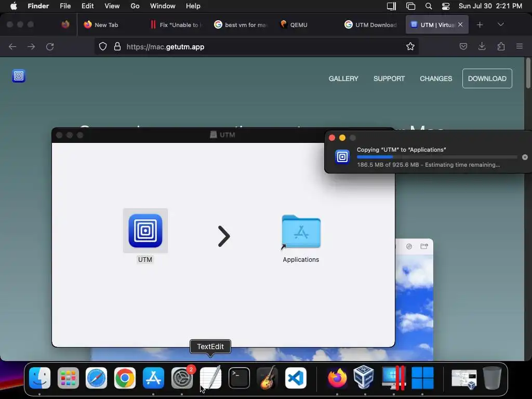Click the mac.getutm.app address field
Viewport: 532px width, 399px height.
(256, 46)
